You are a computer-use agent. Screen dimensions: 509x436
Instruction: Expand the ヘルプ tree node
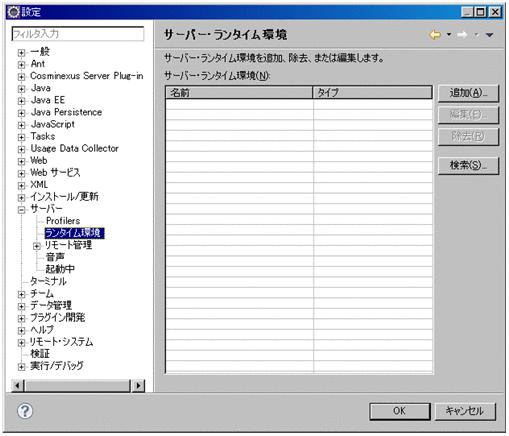21,331
